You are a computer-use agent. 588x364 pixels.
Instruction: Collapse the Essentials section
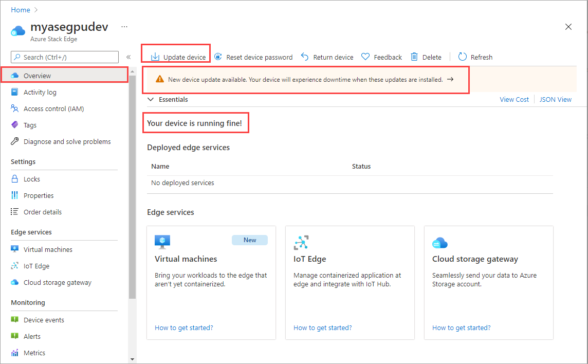[151, 99]
